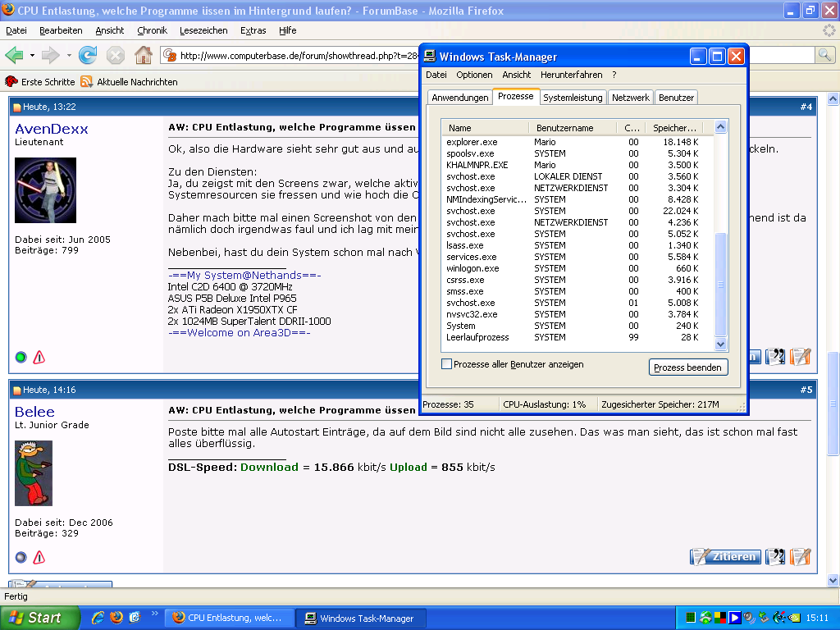Click multi-quote icon on post #5

coord(775,557)
